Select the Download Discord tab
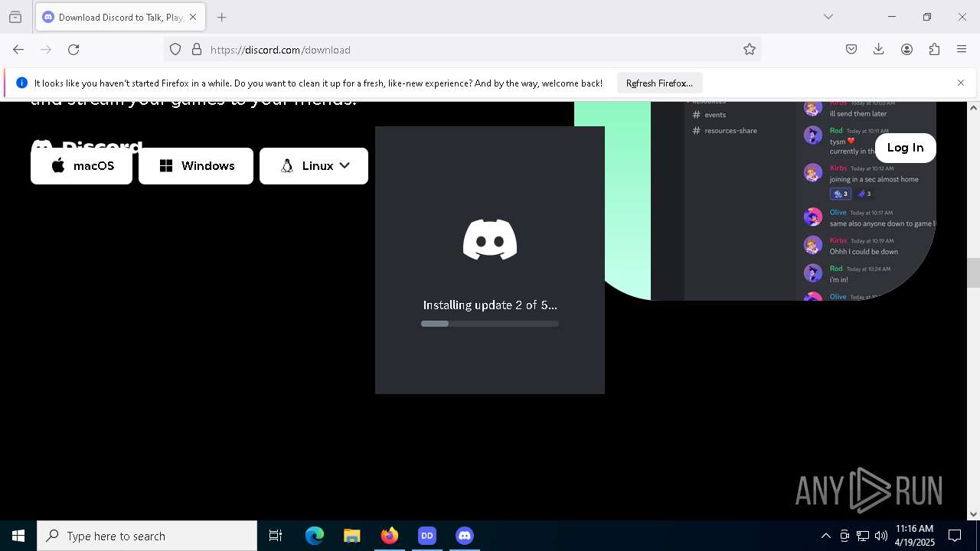980x551 pixels. tap(120, 17)
